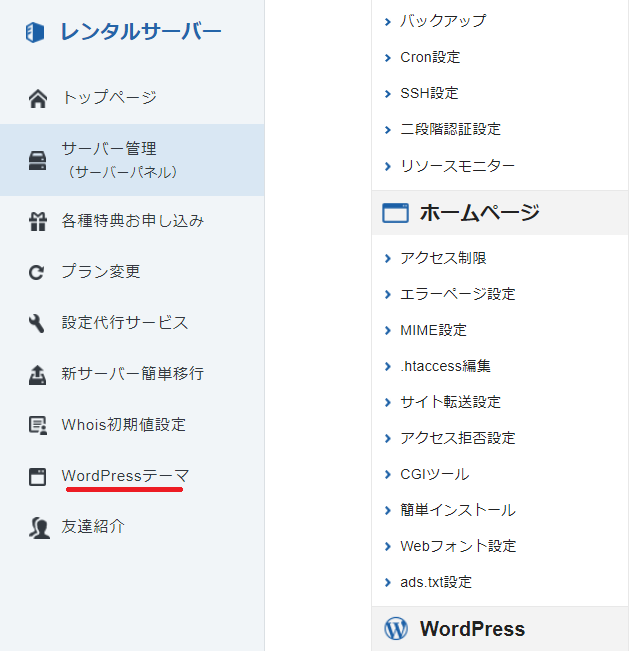Click the chevron before CGIツール
This screenshot has width=636, height=651.
coord(388,475)
